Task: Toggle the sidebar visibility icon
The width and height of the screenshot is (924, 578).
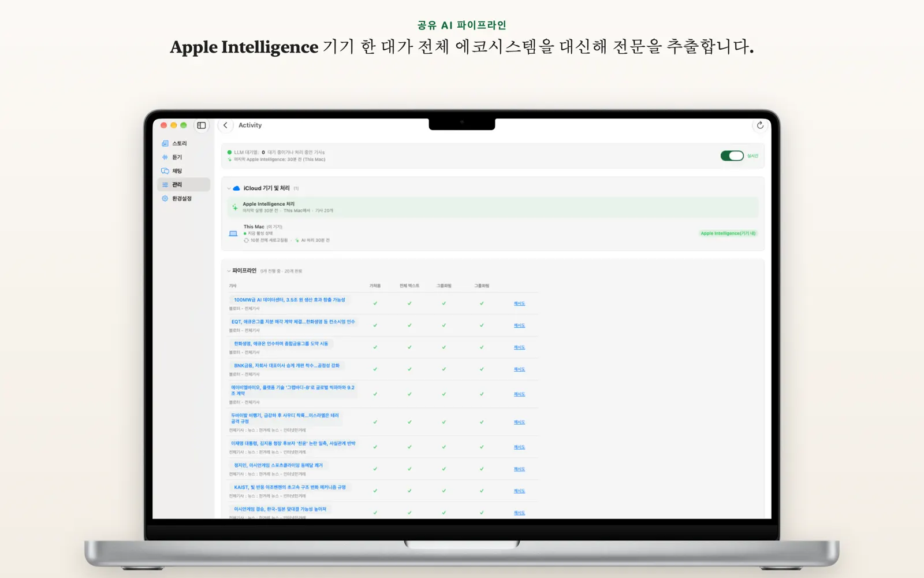Action: click(202, 125)
